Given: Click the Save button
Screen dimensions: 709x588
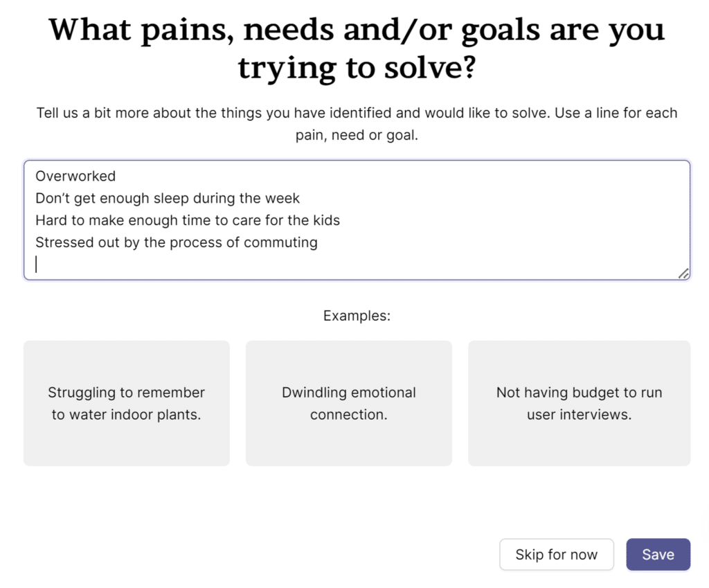Looking at the screenshot, I should [x=657, y=554].
